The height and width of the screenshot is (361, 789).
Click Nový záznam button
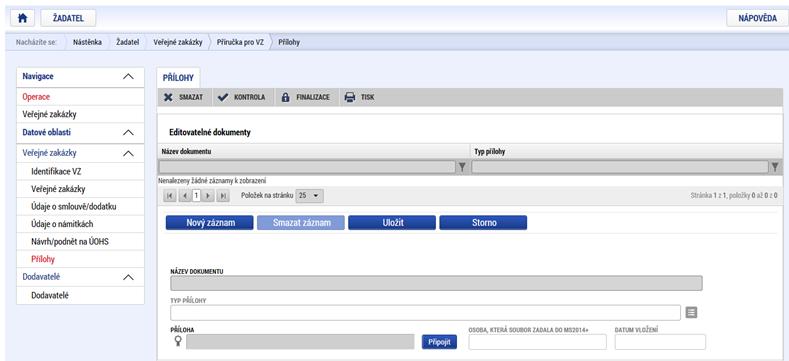click(209, 223)
